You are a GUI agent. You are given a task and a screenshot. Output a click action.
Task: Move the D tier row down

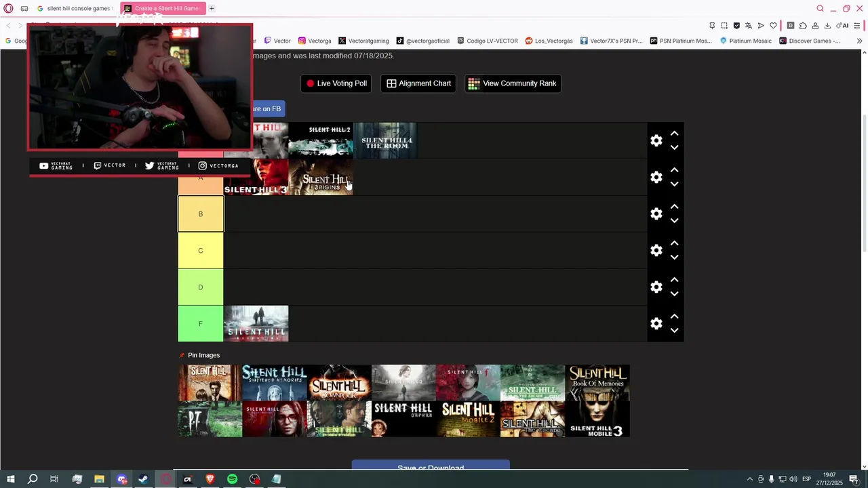pos(674,293)
